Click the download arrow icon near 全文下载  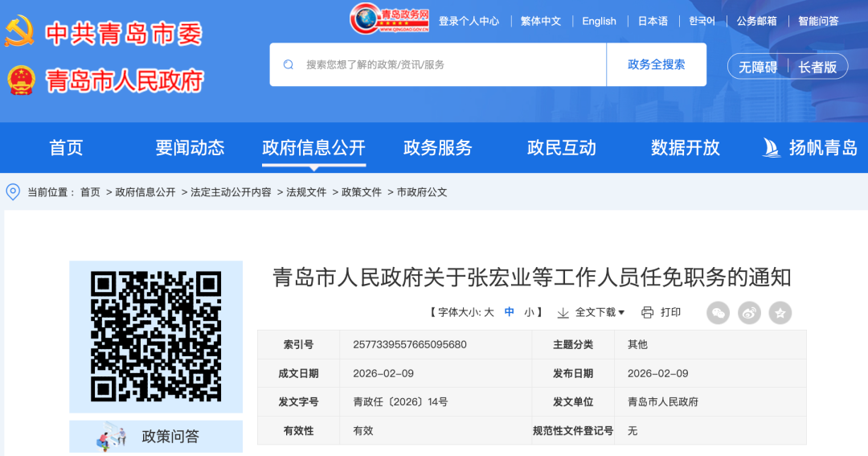click(x=563, y=313)
